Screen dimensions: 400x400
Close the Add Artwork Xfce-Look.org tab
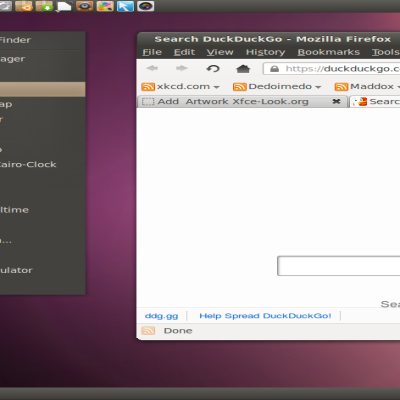(x=337, y=101)
